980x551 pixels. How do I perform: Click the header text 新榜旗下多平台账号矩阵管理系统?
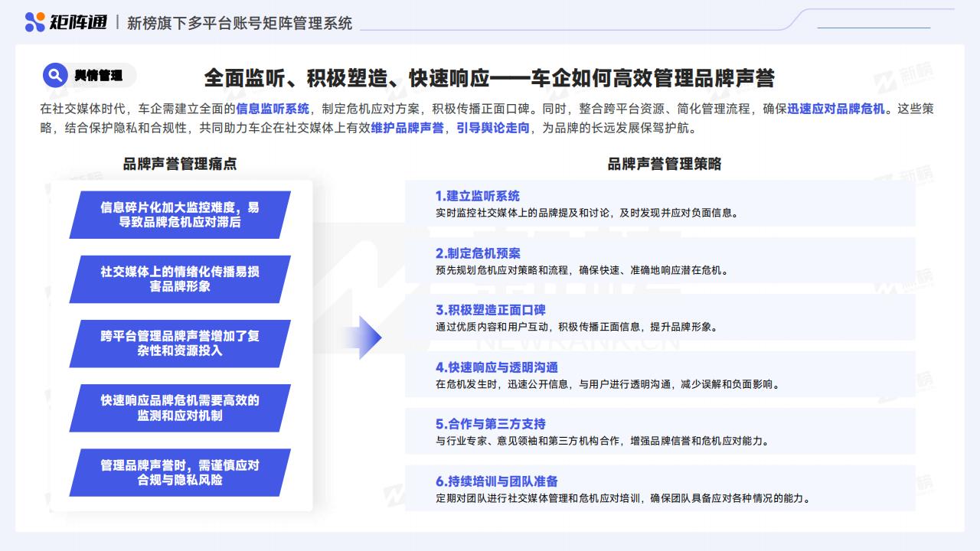[x=240, y=23]
